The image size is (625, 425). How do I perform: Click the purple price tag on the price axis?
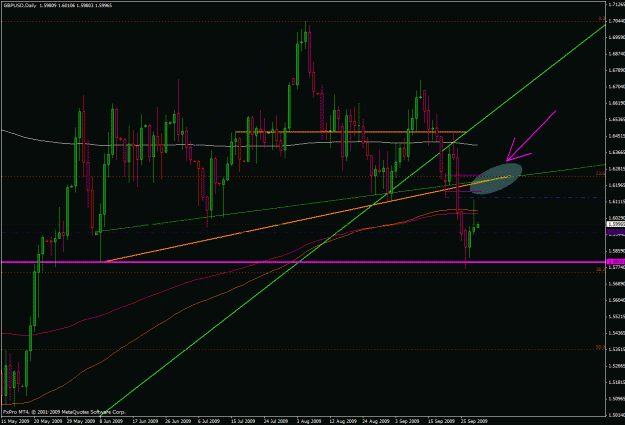click(615, 232)
